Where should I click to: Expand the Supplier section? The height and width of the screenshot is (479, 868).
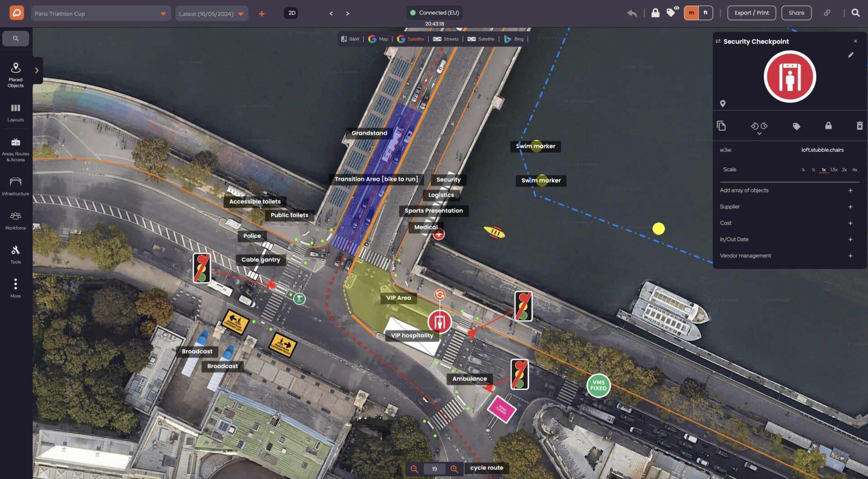[850, 207]
